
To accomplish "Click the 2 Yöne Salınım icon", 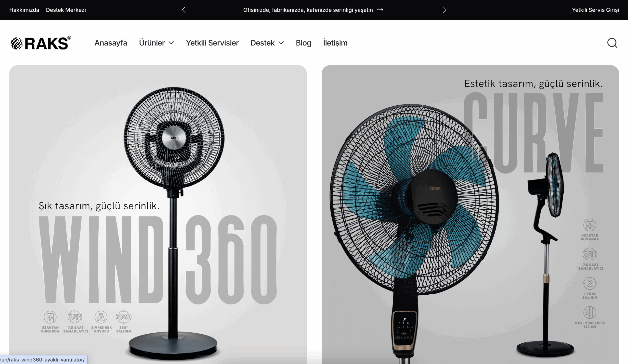I will pyautogui.click(x=589, y=284).
